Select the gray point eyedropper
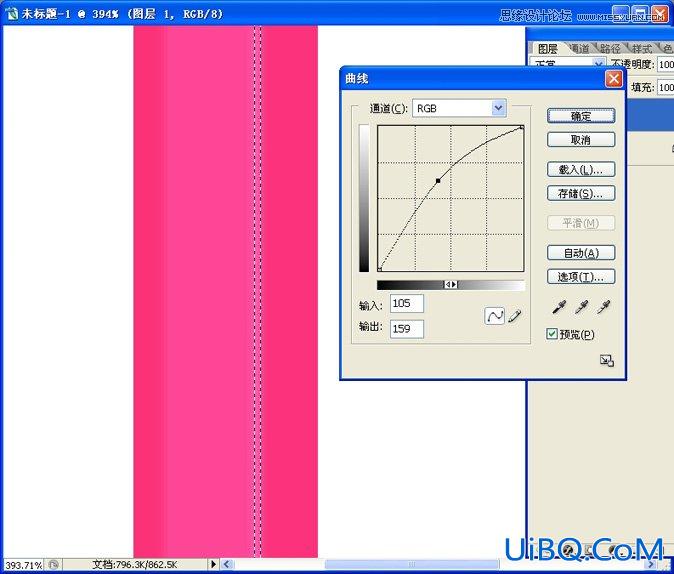 [x=581, y=307]
